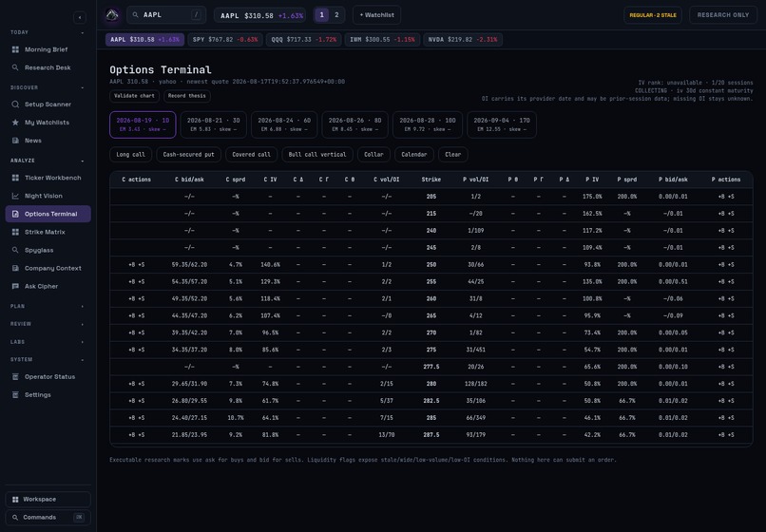Image resolution: width=766 pixels, height=532 pixels.
Task: Click the search magnifier icon beside AAPL
Action: [135, 15]
